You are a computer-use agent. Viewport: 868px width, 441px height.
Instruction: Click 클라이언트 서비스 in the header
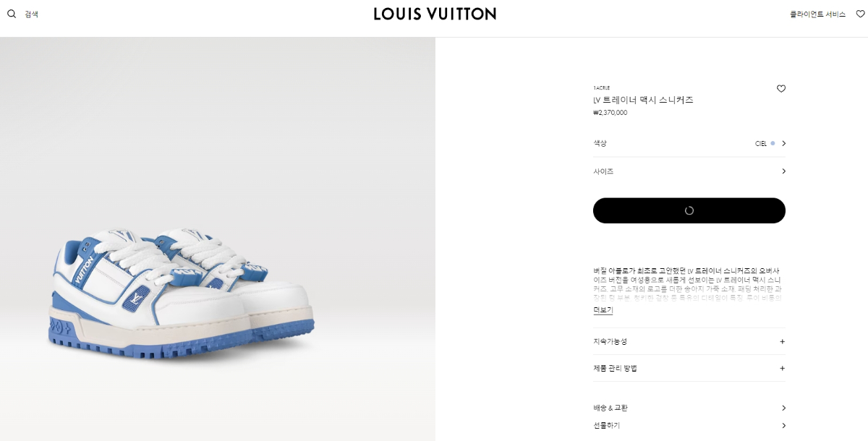pos(818,14)
